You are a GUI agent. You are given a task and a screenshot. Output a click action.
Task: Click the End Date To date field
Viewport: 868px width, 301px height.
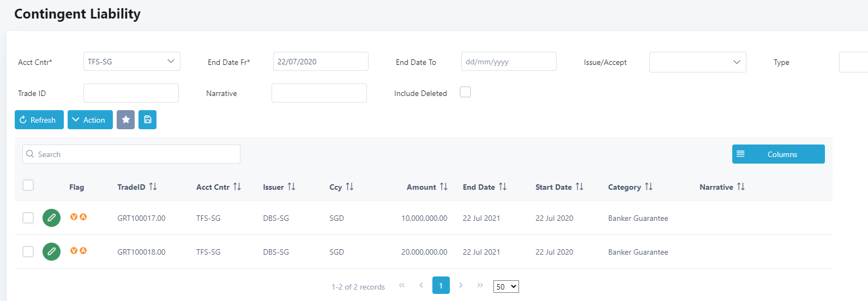[x=508, y=62]
